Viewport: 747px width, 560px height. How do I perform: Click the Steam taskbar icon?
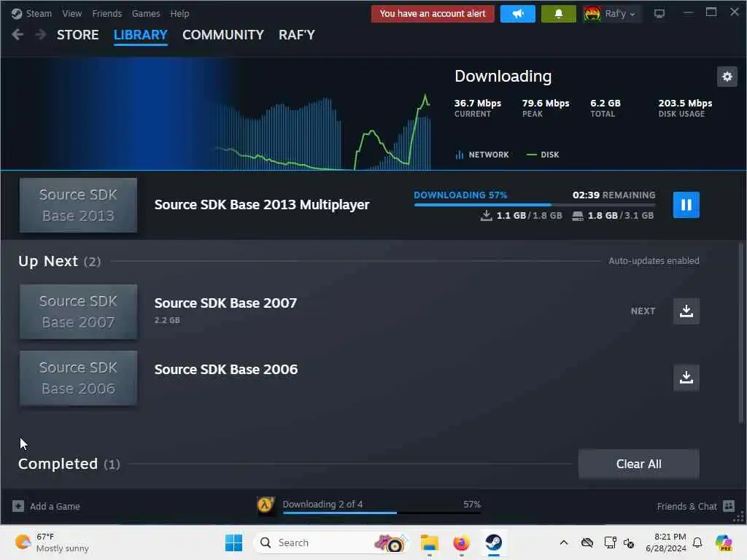pyautogui.click(x=494, y=542)
